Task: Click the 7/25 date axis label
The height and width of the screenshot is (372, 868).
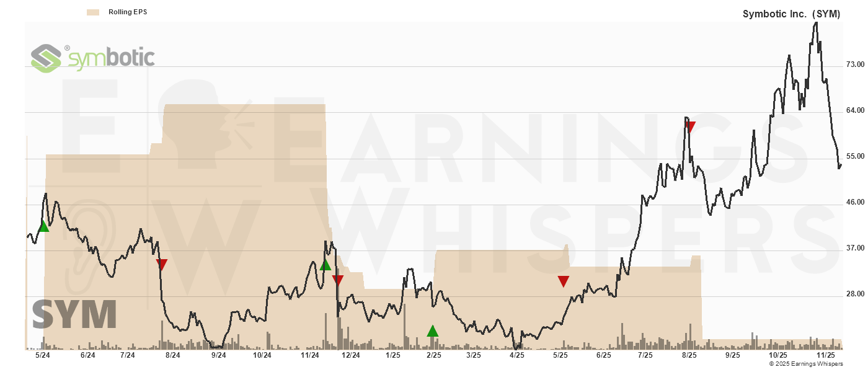Action: pos(645,355)
